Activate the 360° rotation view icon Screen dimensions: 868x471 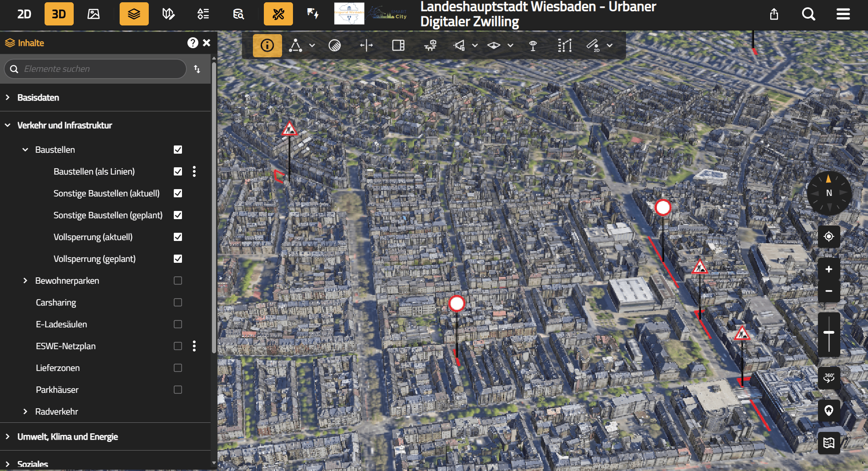[x=828, y=377]
